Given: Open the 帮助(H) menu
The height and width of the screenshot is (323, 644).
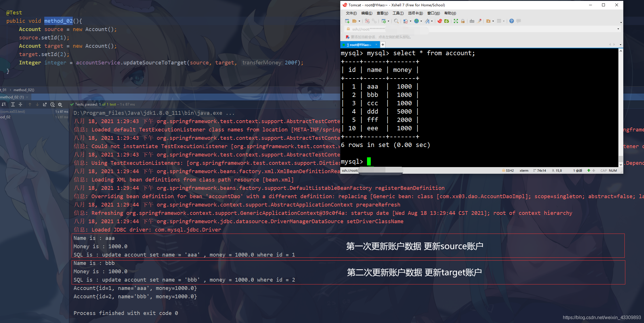Looking at the screenshot, I should [x=450, y=13].
